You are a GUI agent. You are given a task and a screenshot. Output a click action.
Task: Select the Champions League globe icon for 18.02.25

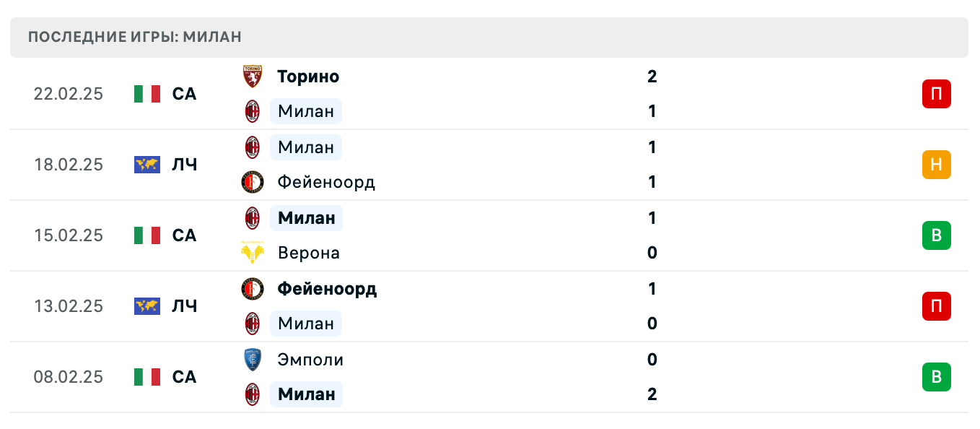pyautogui.click(x=146, y=165)
